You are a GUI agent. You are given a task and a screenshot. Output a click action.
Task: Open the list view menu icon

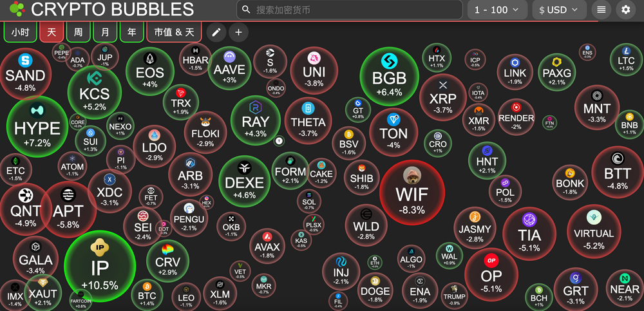[x=601, y=10]
